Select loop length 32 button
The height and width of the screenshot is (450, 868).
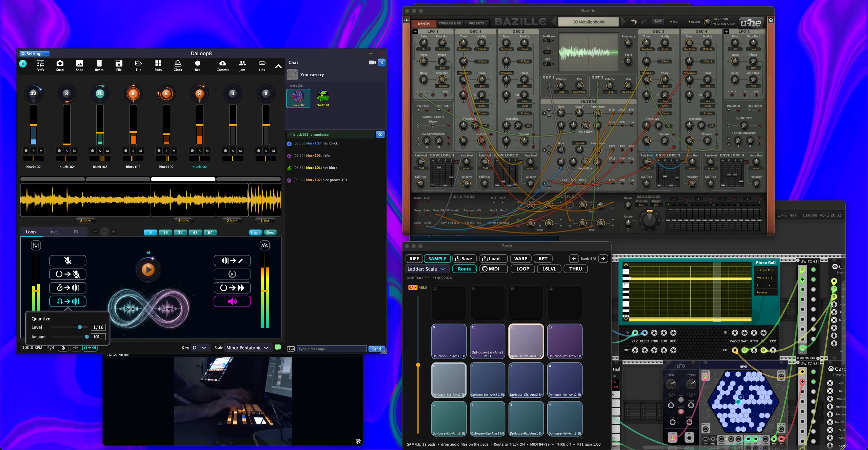[x=180, y=232]
